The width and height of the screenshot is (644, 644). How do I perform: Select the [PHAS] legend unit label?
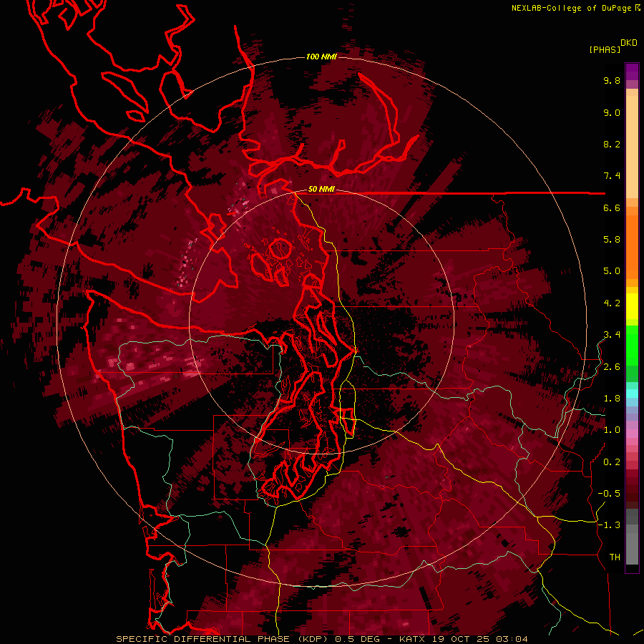[605, 49]
